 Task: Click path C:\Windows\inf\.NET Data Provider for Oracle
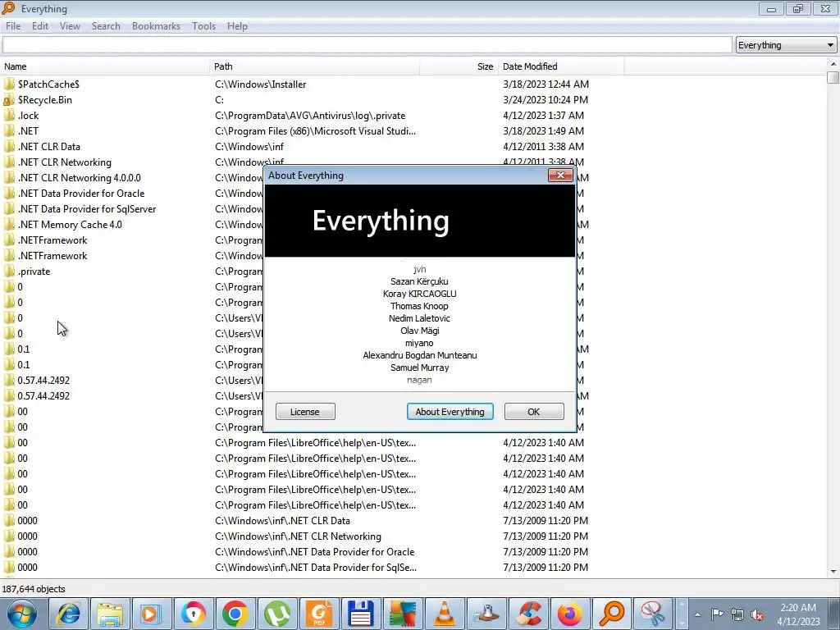tap(315, 551)
